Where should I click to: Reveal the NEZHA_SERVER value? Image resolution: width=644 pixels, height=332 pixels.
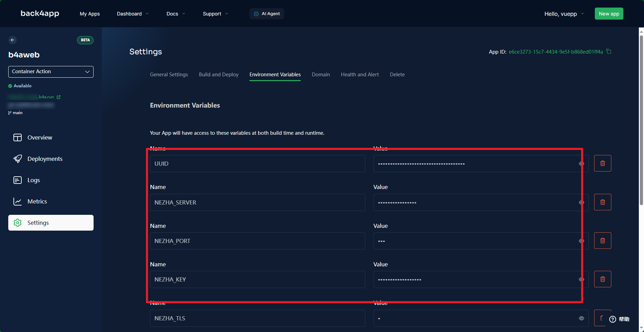click(x=581, y=202)
